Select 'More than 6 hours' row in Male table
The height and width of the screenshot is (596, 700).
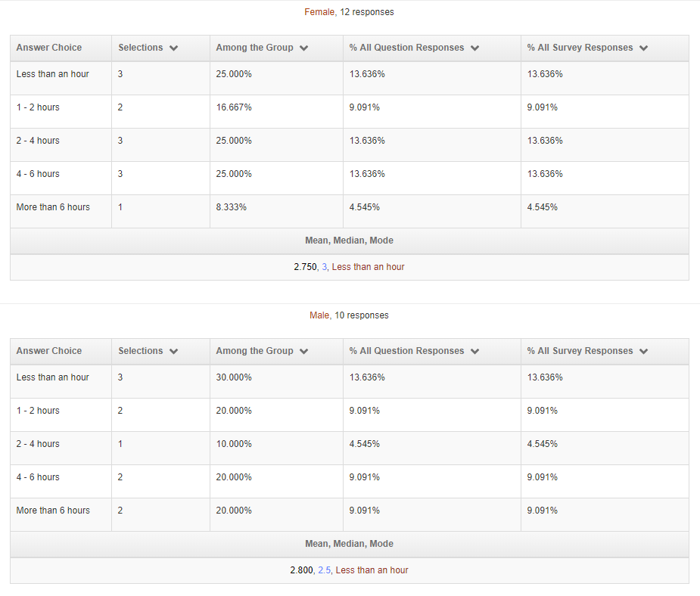click(350, 515)
